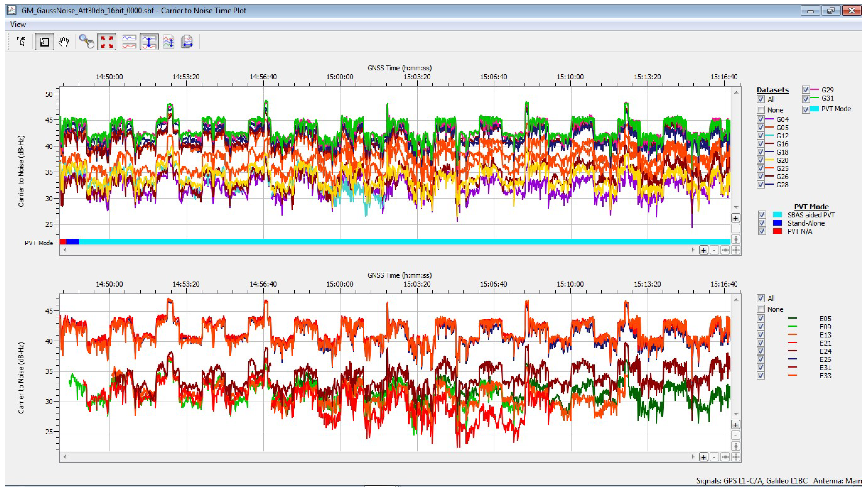Click the red arrows fit-all icon
The image size is (868, 491).
coord(107,42)
